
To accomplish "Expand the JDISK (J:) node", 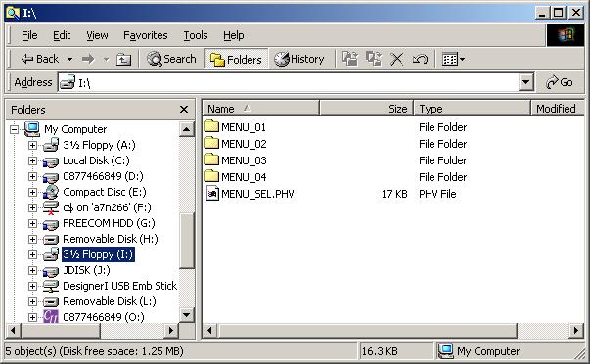I will pyautogui.click(x=32, y=271).
